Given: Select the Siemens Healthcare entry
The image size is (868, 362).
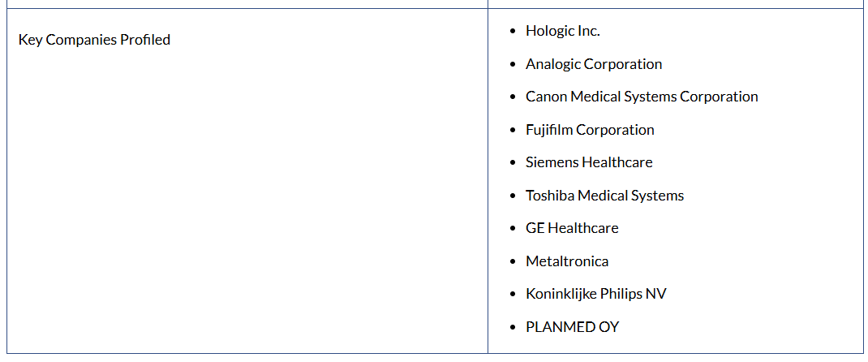Looking at the screenshot, I should (589, 162).
